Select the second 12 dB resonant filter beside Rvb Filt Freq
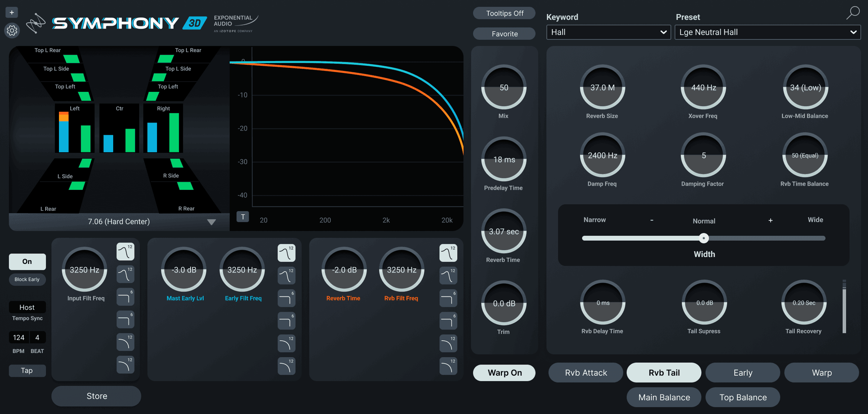Screen dimensions: 868x414 coord(448,276)
